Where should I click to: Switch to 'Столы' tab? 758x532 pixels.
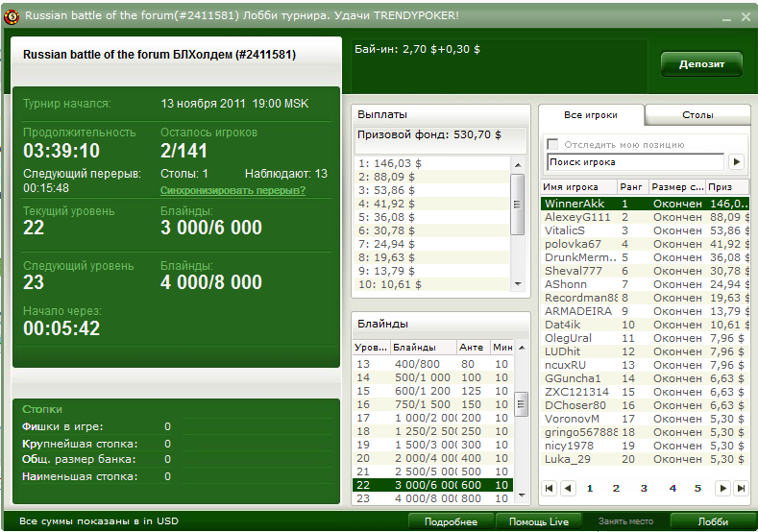point(697,115)
